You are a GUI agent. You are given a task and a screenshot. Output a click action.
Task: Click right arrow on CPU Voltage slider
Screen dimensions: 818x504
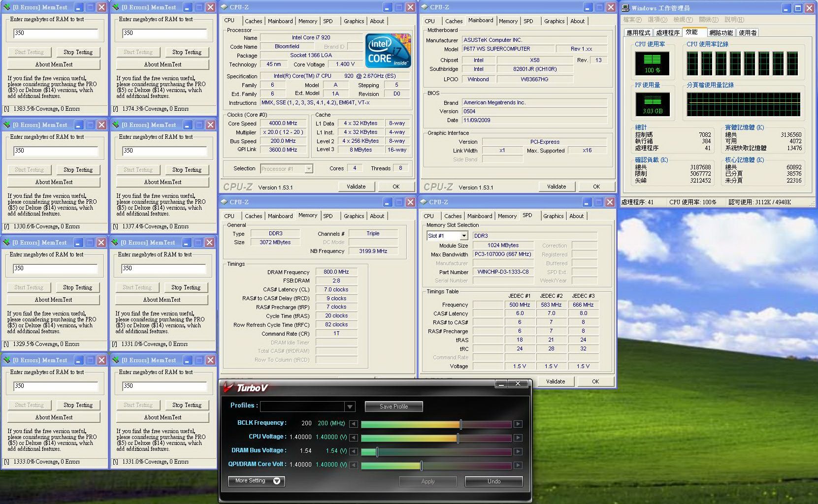[x=518, y=438]
